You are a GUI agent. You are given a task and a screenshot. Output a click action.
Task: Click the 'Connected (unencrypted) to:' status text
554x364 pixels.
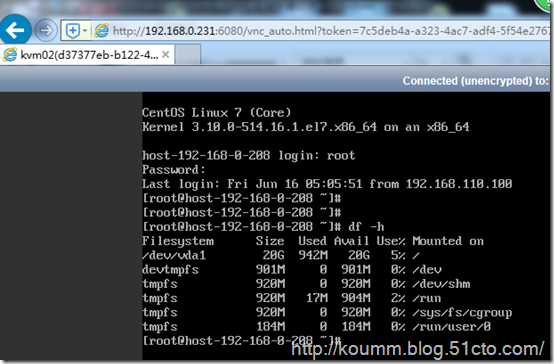pyautogui.click(x=476, y=81)
